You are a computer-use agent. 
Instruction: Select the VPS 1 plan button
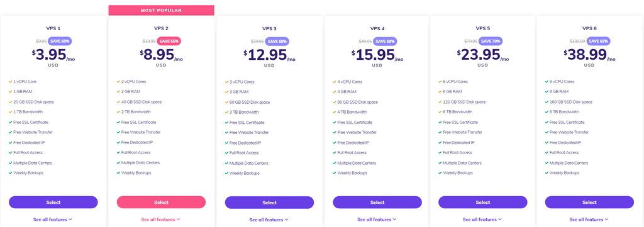coord(53,202)
